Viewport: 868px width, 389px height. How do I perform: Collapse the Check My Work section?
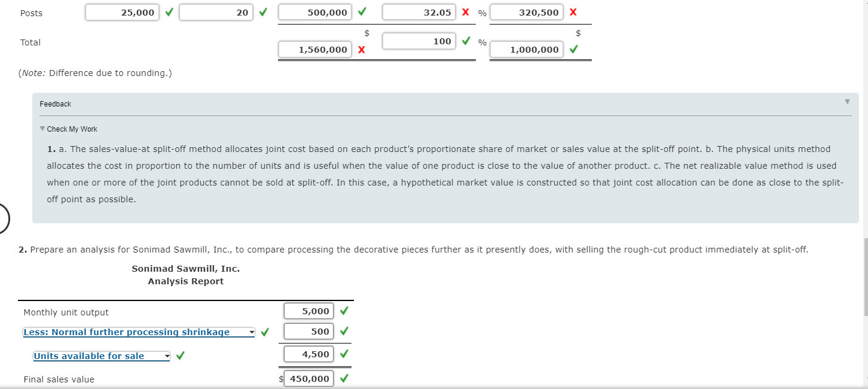coord(42,129)
